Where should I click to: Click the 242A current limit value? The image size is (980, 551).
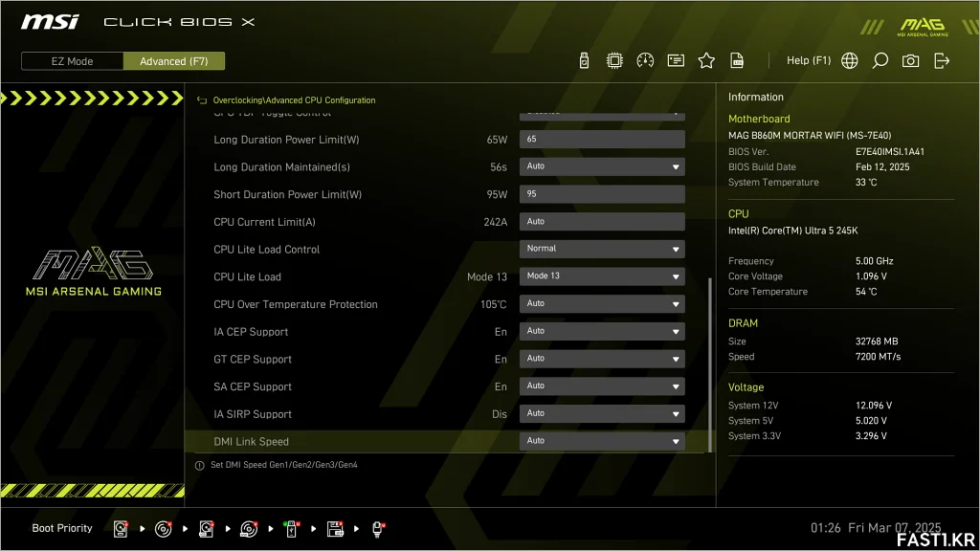pyautogui.click(x=496, y=222)
